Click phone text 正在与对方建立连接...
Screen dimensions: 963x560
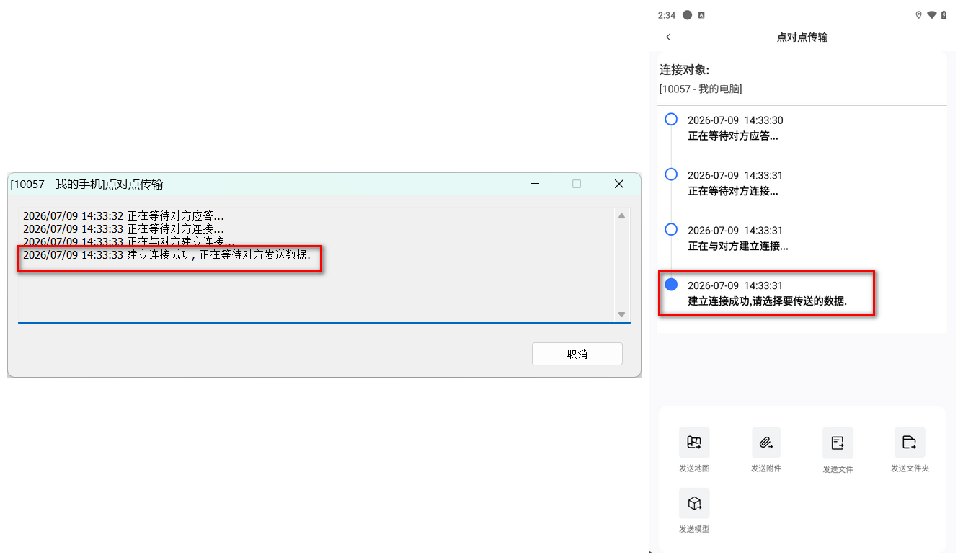point(738,246)
